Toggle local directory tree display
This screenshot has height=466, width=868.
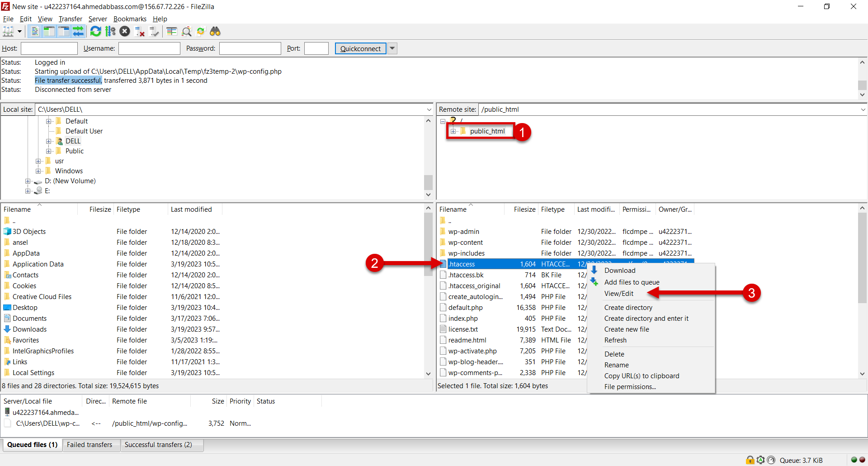pyautogui.click(x=49, y=31)
